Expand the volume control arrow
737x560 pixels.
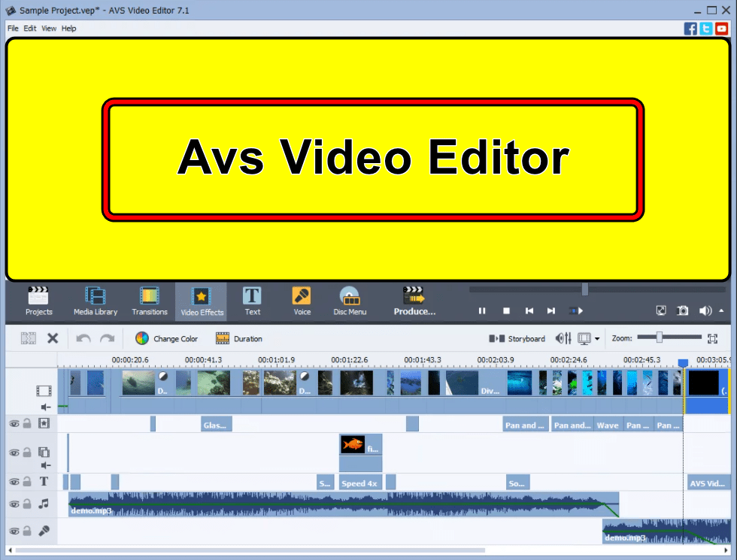pos(722,310)
